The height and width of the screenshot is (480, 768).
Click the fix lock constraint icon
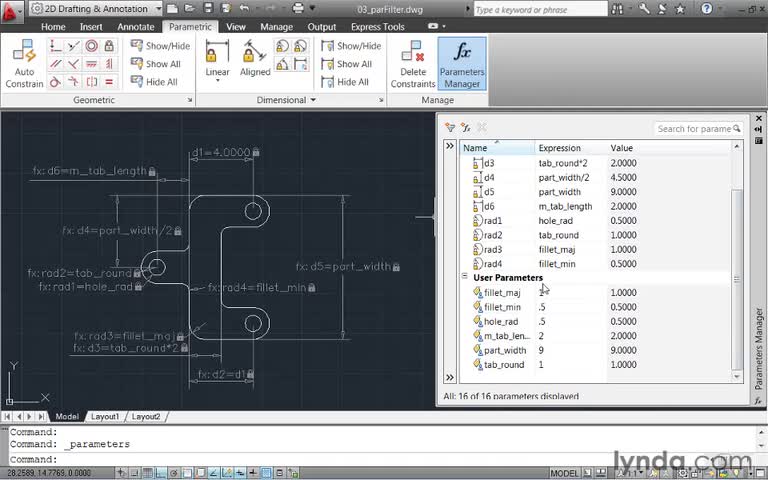pos(109,46)
